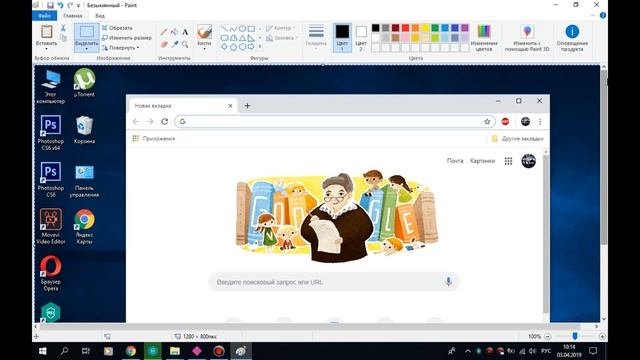Expand the Paste dropdown arrow
Image resolution: width=640 pixels, height=360 pixels.
point(47,49)
